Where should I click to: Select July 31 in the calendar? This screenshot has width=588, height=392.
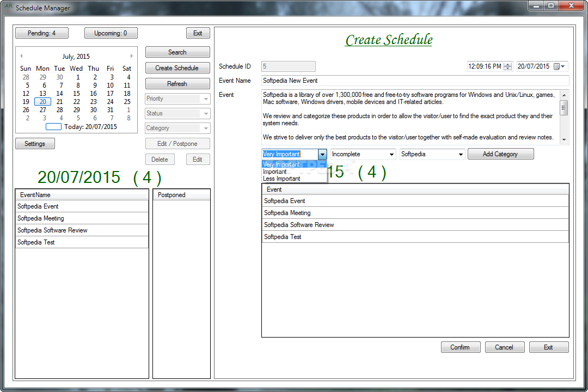pos(110,110)
